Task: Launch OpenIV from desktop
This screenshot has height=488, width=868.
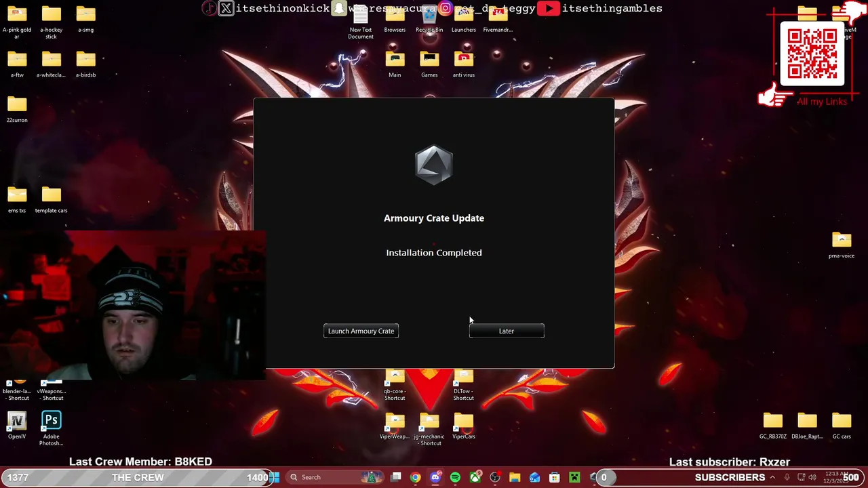Action: click(17, 426)
